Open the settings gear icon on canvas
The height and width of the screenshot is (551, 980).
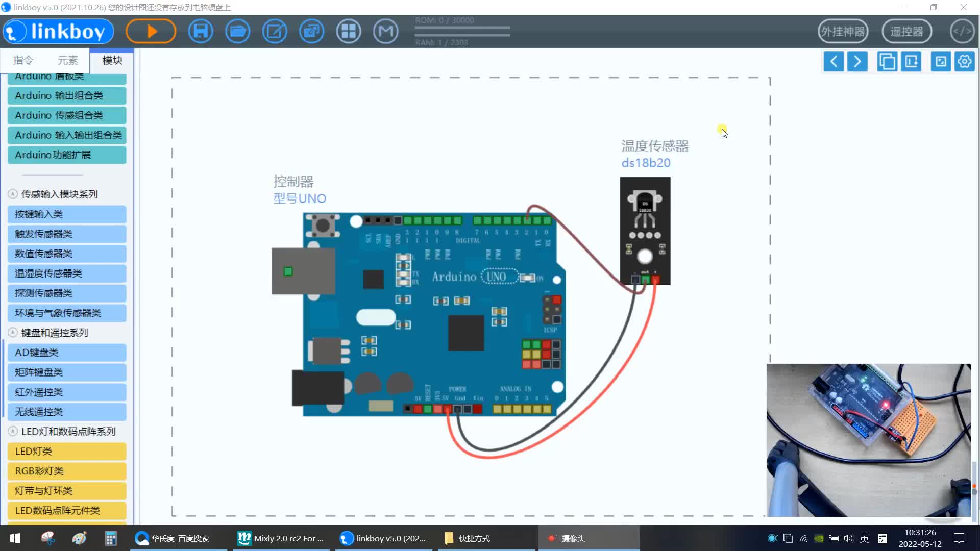(x=965, y=62)
